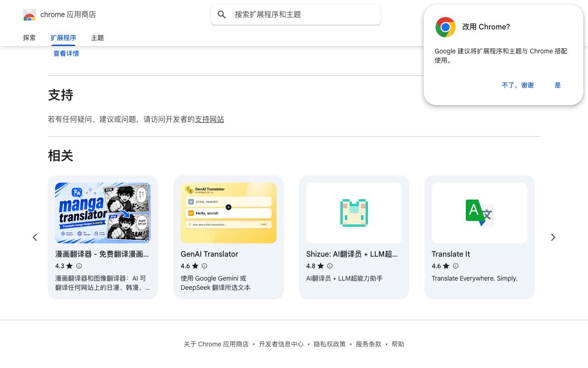Select the 扩展程序 tab
This screenshot has width=588, height=368.
63,38
